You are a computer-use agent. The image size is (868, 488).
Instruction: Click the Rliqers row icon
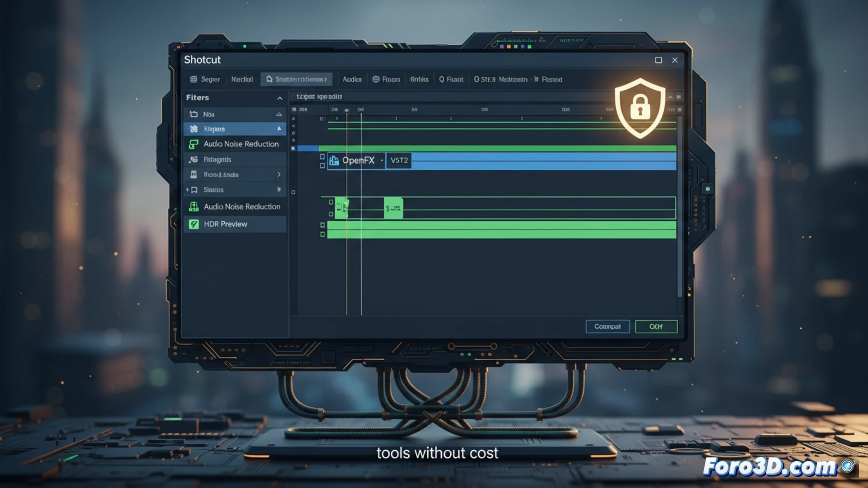pyautogui.click(x=193, y=129)
